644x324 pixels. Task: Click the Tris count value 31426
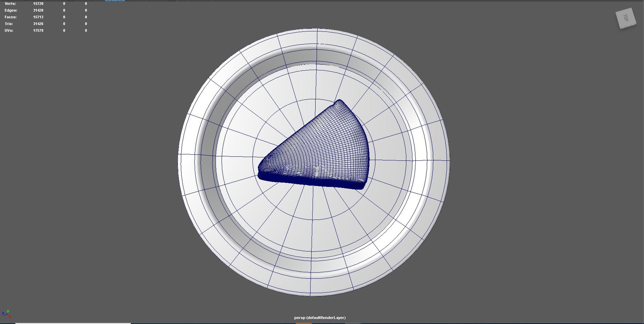[x=38, y=24]
